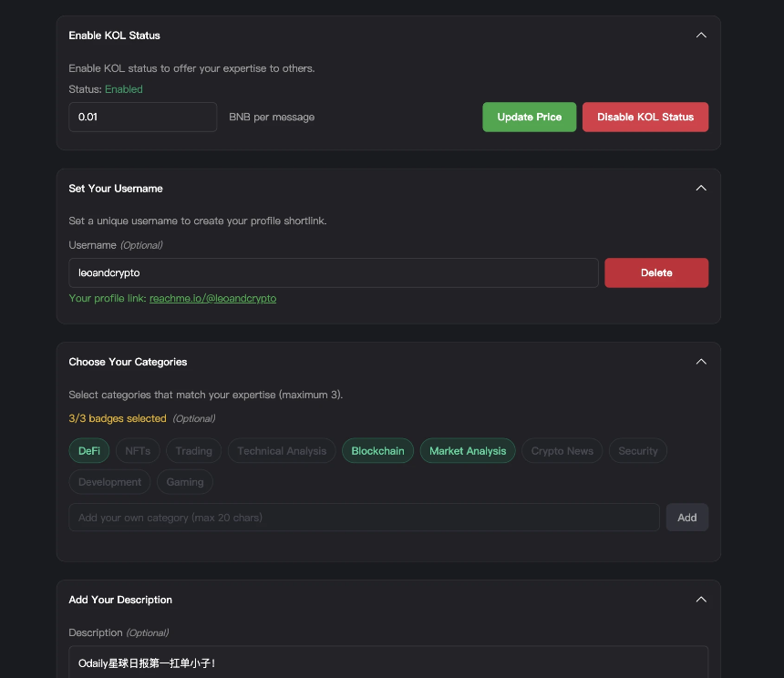This screenshot has width=784, height=678.
Task: Select the Development category badge
Action: tap(109, 481)
